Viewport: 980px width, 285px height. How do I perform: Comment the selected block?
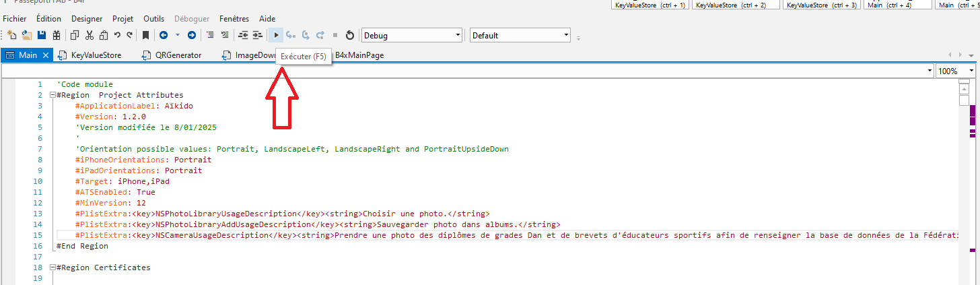tap(210, 35)
